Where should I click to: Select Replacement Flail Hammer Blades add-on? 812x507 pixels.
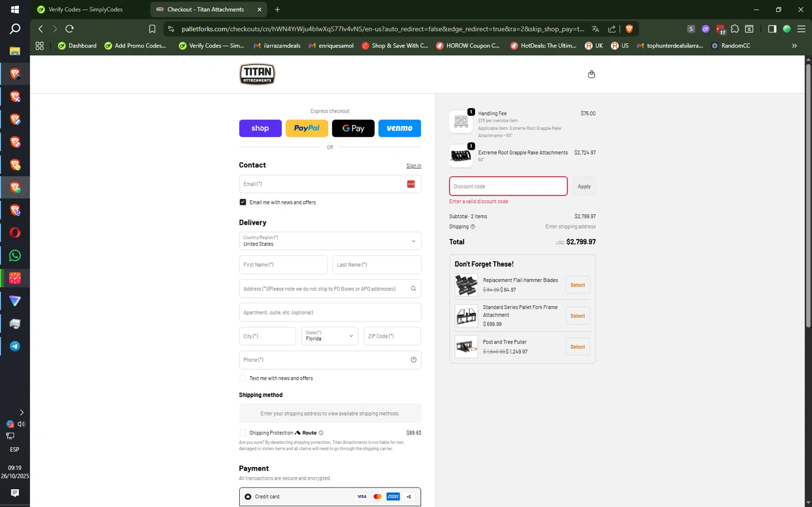coord(578,285)
